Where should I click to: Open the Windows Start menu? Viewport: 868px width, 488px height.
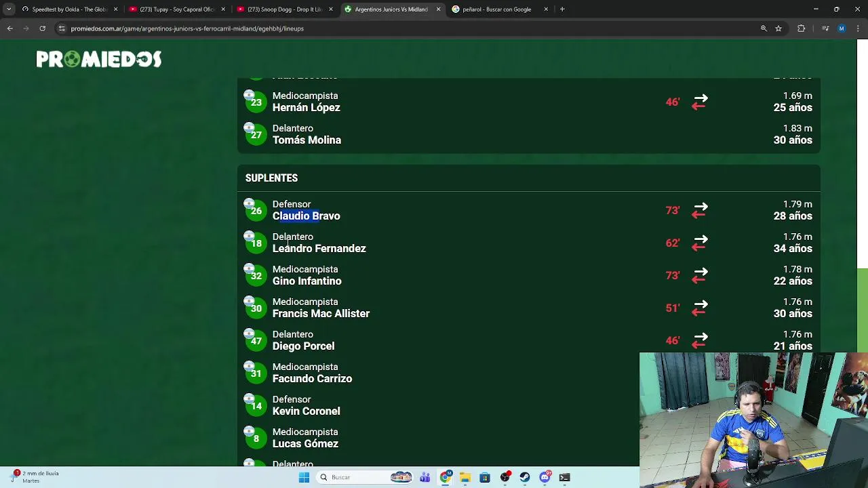(x=304, y=477)
